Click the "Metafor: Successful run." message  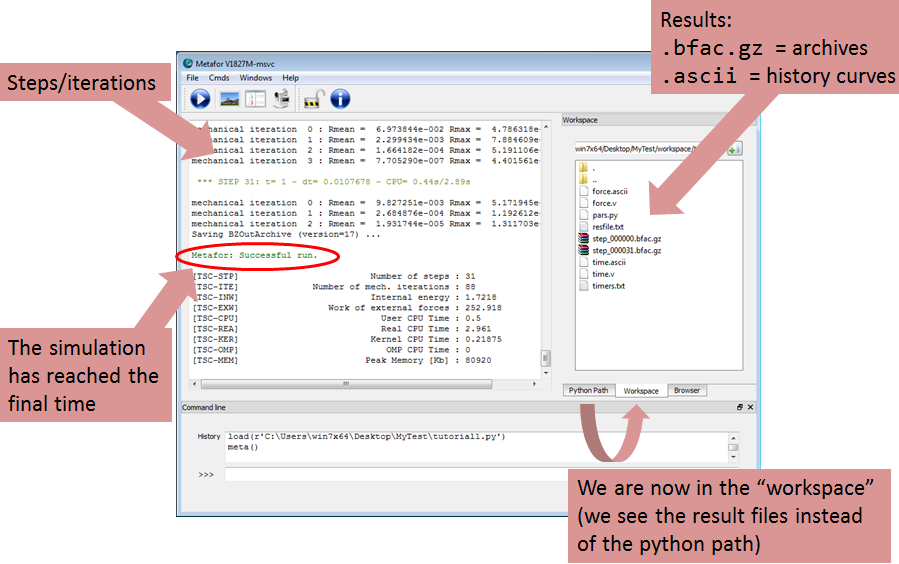(254, 255)
